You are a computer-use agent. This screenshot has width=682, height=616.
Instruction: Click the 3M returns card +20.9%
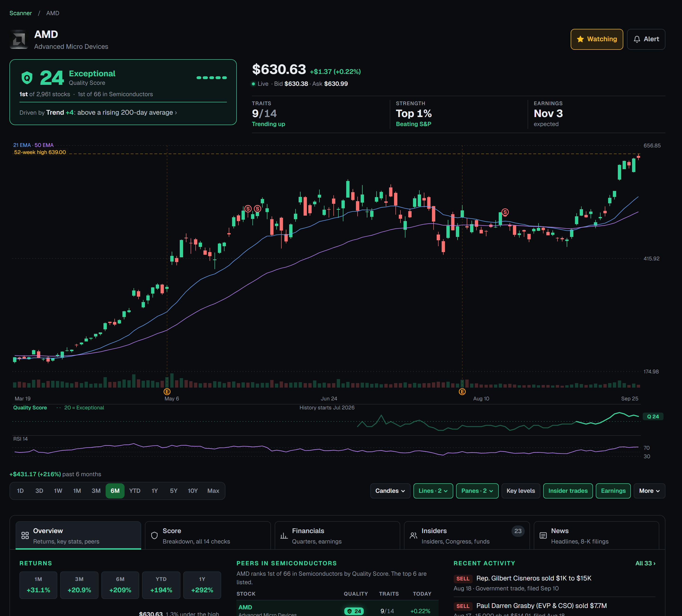click(79, 585)
